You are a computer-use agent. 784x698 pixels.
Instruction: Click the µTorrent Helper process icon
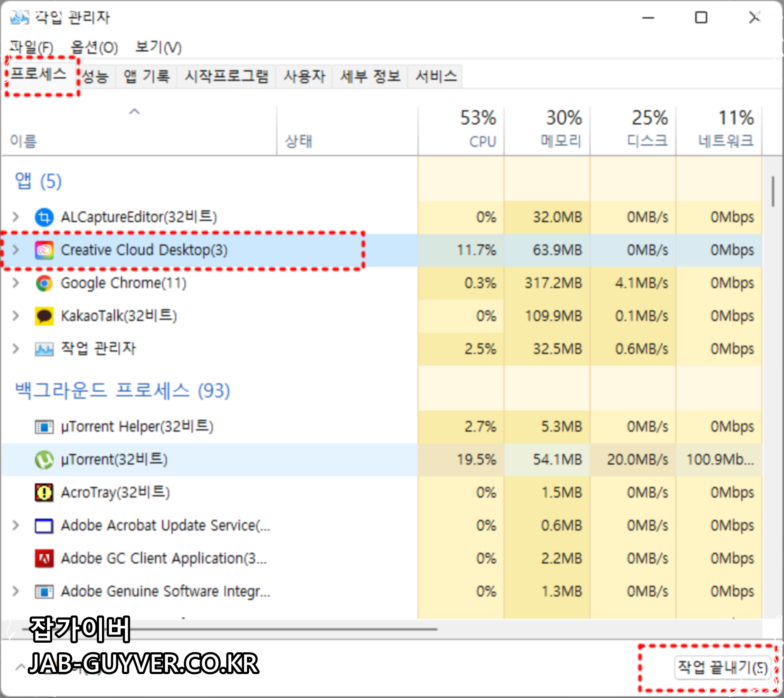(x=44, y=427)
